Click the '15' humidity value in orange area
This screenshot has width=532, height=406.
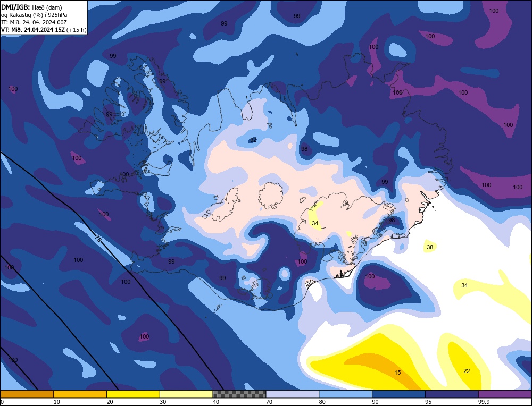pos(397,373)
